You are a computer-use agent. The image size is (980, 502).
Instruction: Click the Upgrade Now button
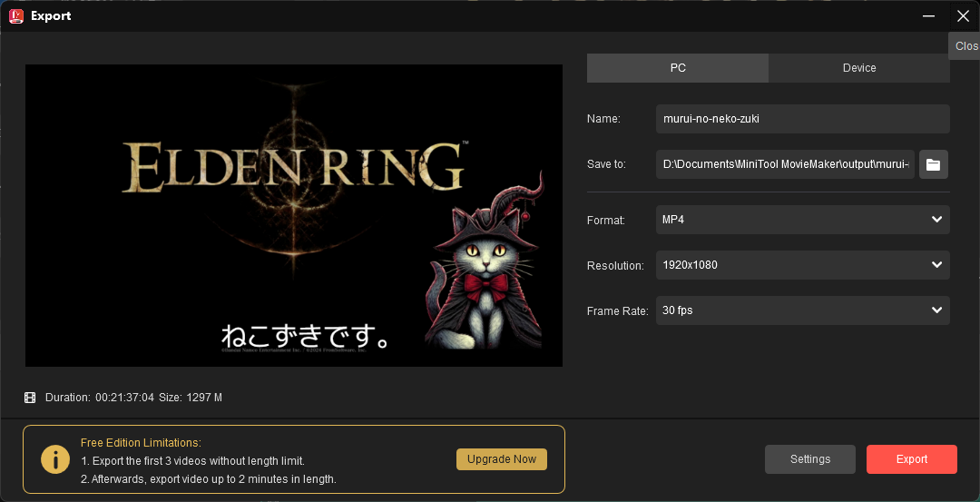click(502, 458)
